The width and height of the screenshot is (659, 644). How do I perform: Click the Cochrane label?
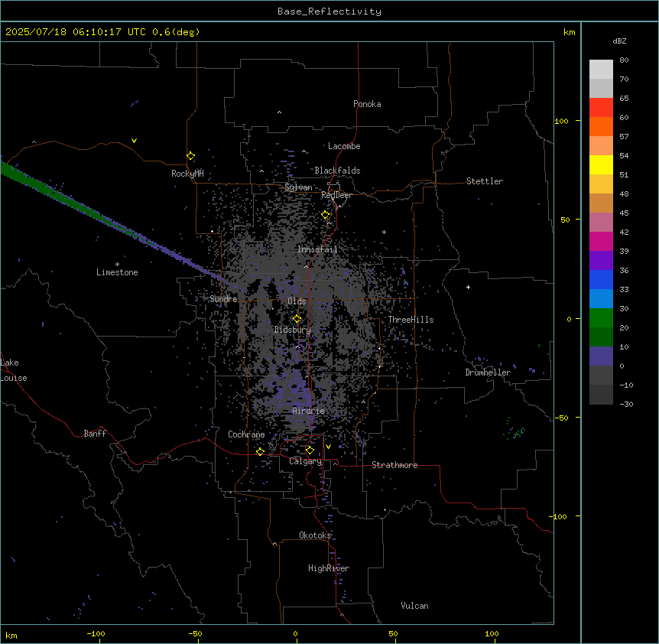click(x=246, y=434)
